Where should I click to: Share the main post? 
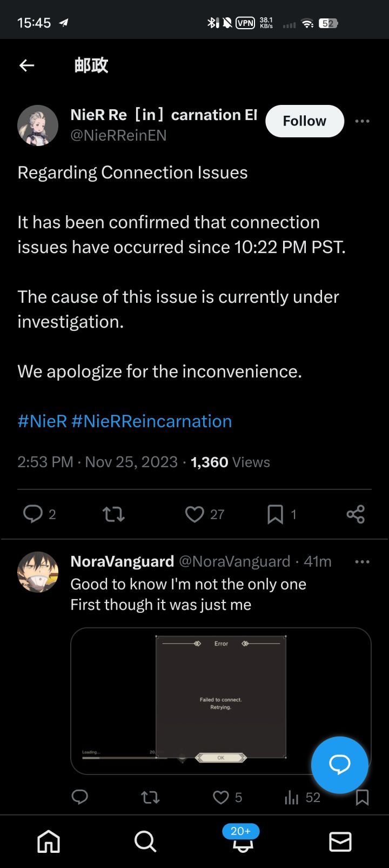click(356, 514)
